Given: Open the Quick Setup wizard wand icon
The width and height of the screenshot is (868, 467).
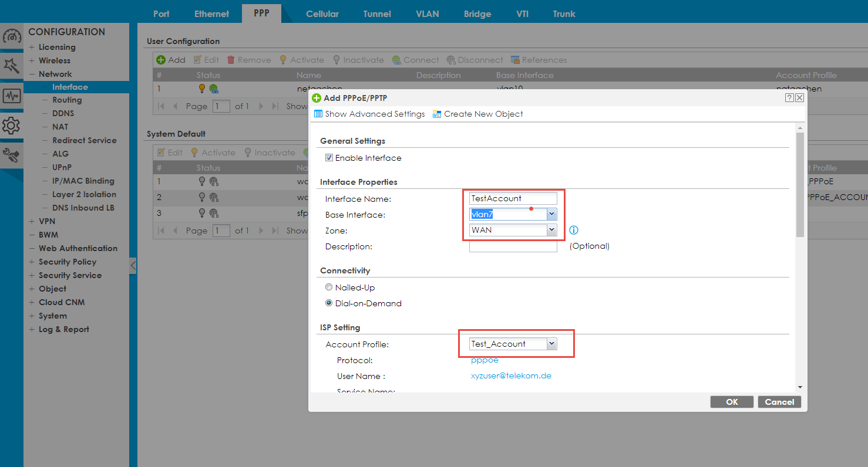Looking at the screenshot, I should click(12, 65).
